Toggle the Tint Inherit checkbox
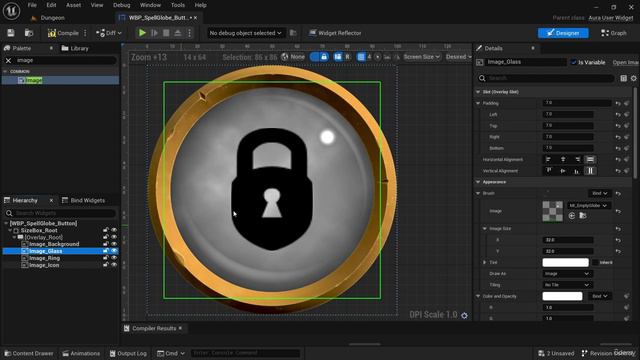The image size is (640, 360). pos(596,262)
